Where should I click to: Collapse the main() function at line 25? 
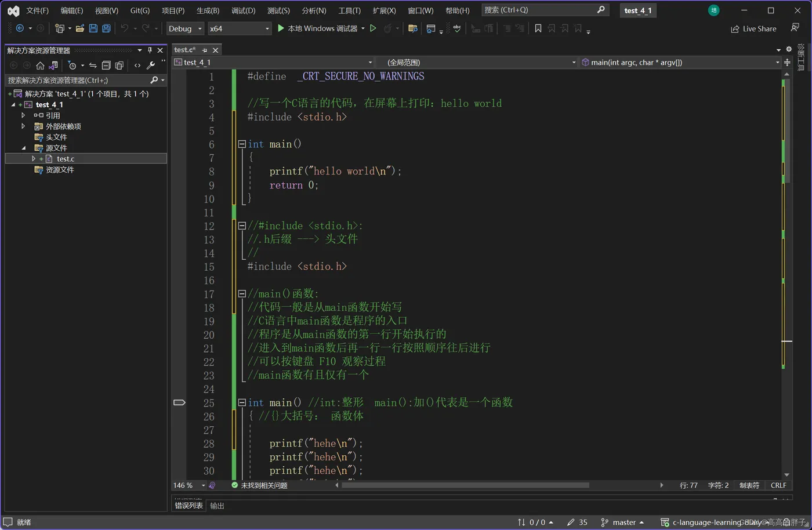click(x=242, y=402)
